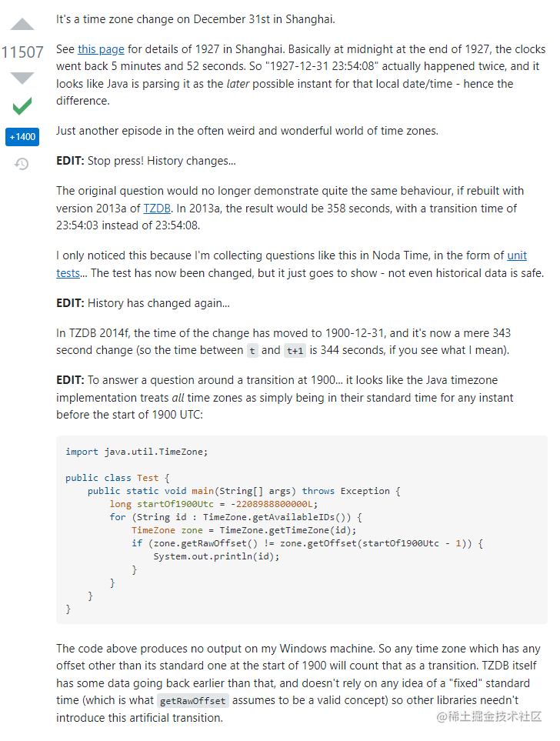The width and height of the screenshot is (560, 741).
Task: Upvote the answer with the up arrow
Action: (x=22, y=24)
